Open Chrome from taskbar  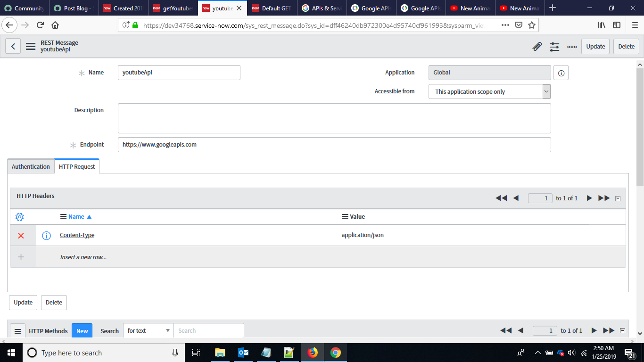click(335, 353)
